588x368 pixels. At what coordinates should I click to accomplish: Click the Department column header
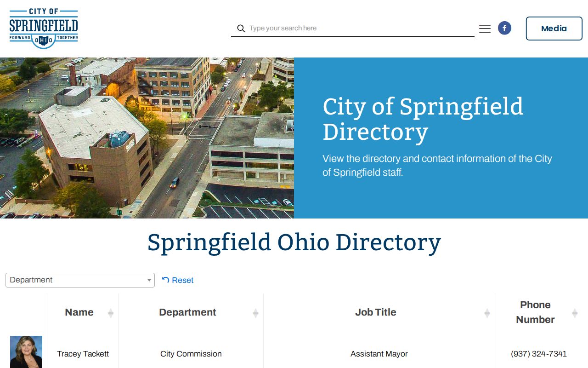click(191, 312)
